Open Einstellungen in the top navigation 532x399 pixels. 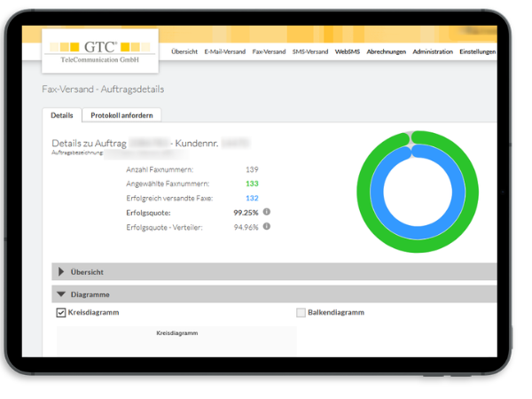pyautogui.click(x=478, y=52)
